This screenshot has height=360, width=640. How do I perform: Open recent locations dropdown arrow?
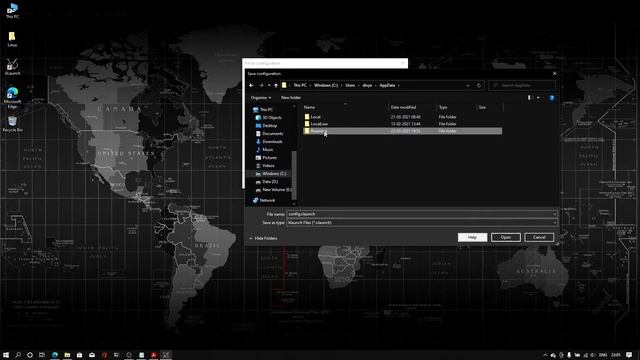click(269, 85)
